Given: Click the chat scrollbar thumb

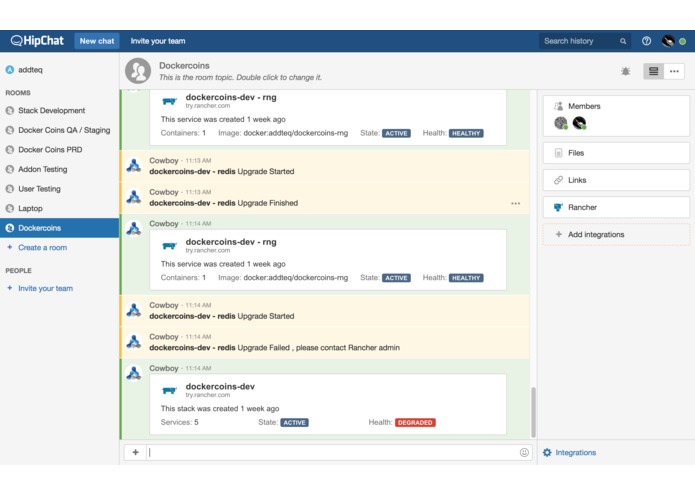Looking at the screenshot, I should coord(533,412).
